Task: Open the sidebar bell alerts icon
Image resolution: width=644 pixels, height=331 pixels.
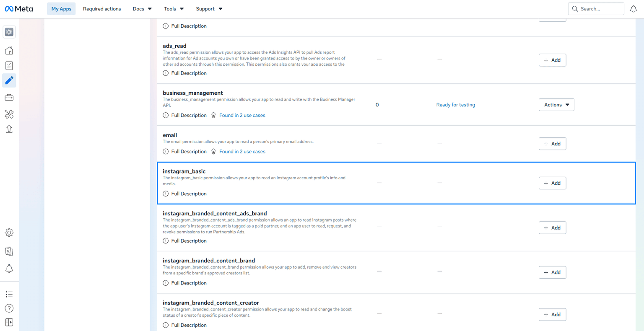Action: [x=9, y=269]
